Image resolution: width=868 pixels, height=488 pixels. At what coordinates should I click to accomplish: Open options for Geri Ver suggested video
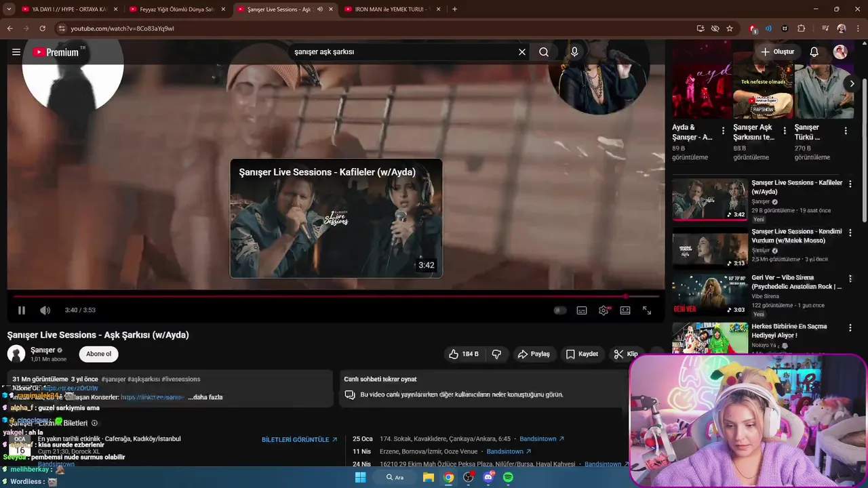coord(850,279)
